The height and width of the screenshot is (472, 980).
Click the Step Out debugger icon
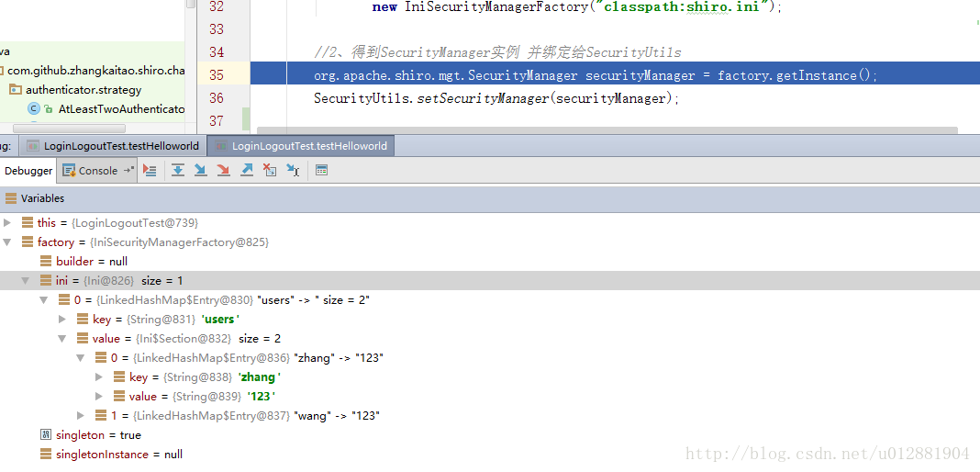pos(247,170)
